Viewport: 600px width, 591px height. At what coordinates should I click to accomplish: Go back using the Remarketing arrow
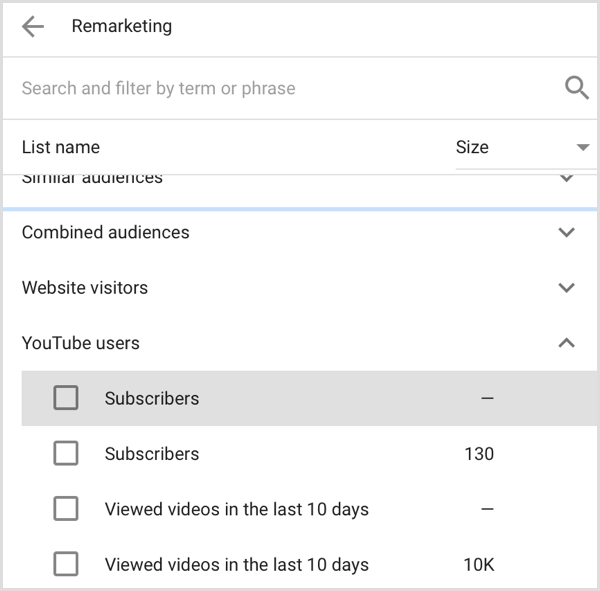(33, 26)
